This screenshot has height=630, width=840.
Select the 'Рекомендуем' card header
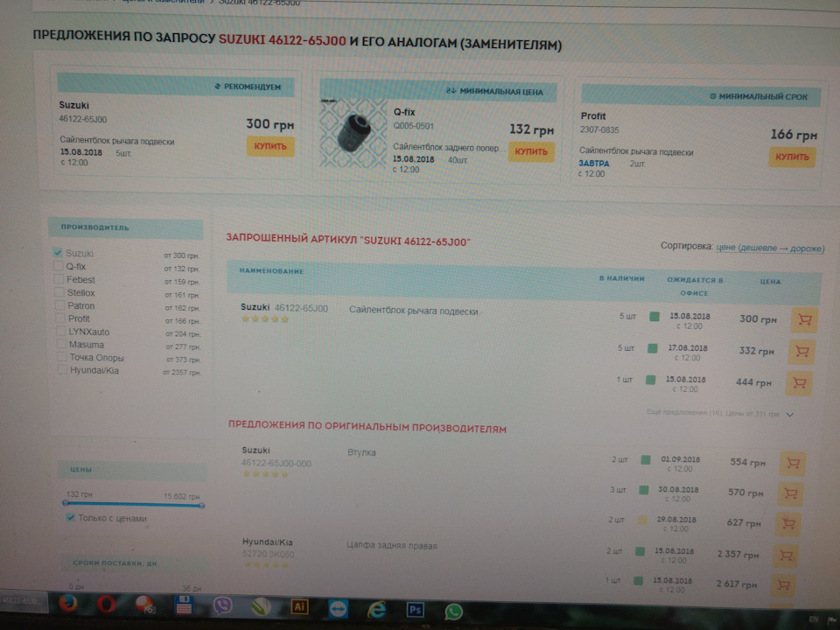coord(175,85)
